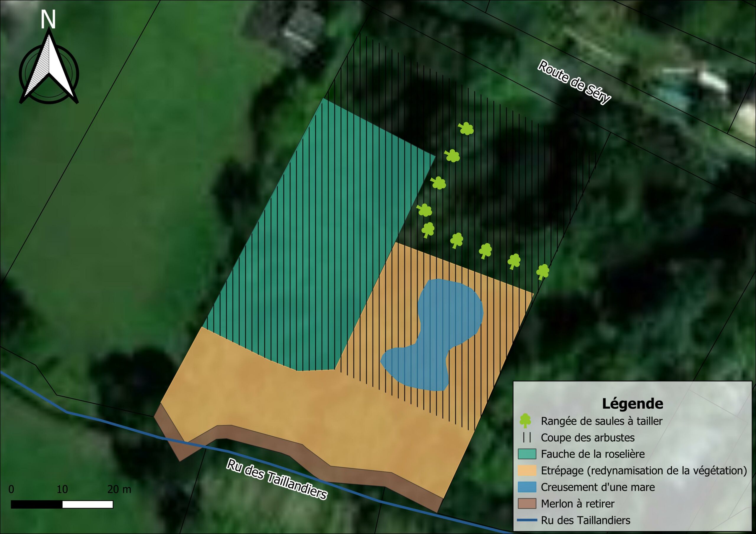The image size is (756, 534).
Task: Click the vertical hatch symbol in legend
Action: click(527, 438)
